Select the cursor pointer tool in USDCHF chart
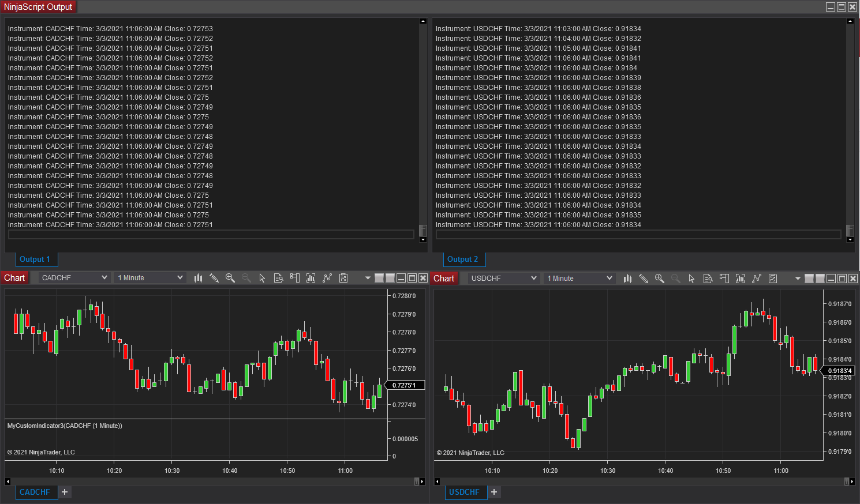860x504 pixels. pos(691,279)
